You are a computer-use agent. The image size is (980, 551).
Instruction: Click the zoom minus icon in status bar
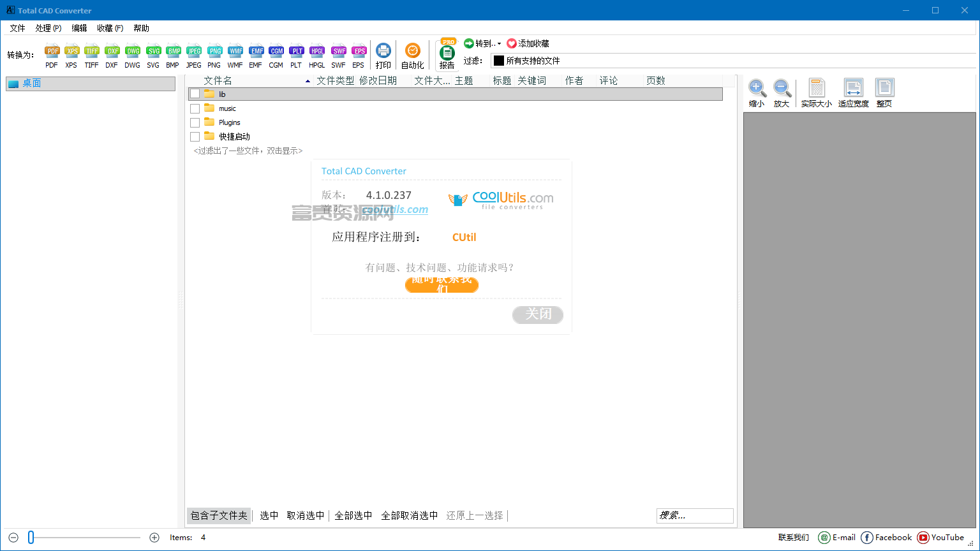point(13,538)
